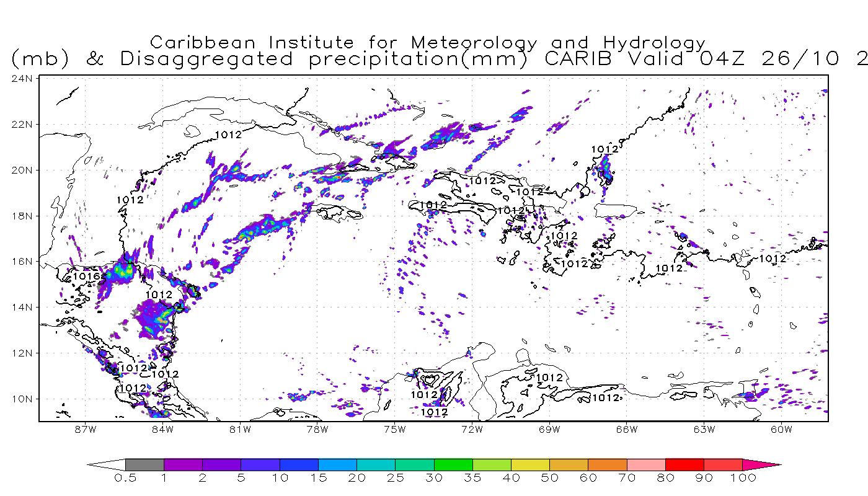Click the legend value '1'
The width and height of the screenshot is (868, 496).
click(164, 479)
